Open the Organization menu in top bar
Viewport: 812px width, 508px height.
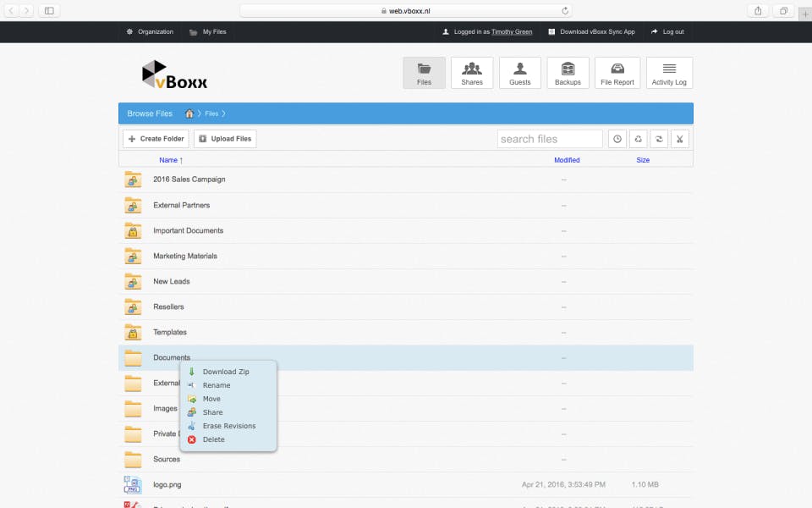point(151,31)
